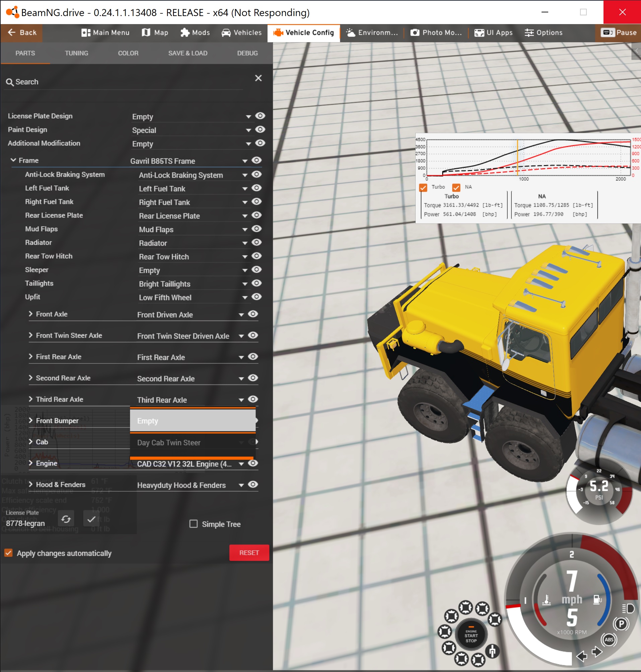Enable the Simple Tree checkbox
Viewport: 641px width, 672px height.
click(x=193, y=524)
